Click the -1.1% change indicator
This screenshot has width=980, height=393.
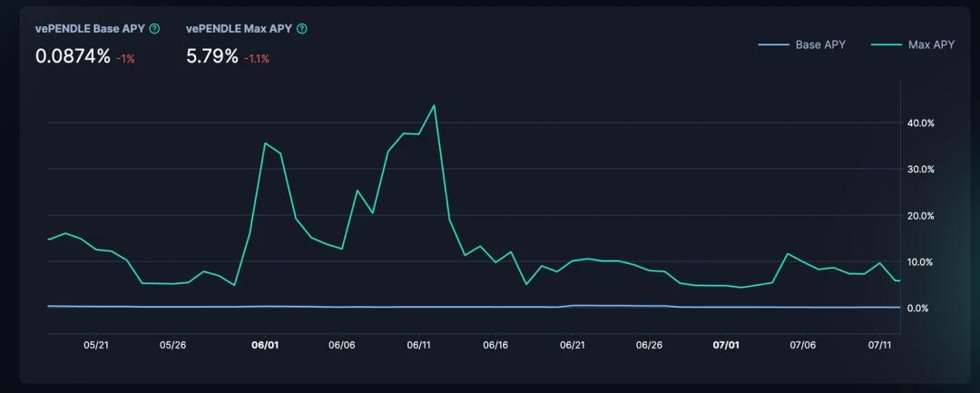(257, 59)
